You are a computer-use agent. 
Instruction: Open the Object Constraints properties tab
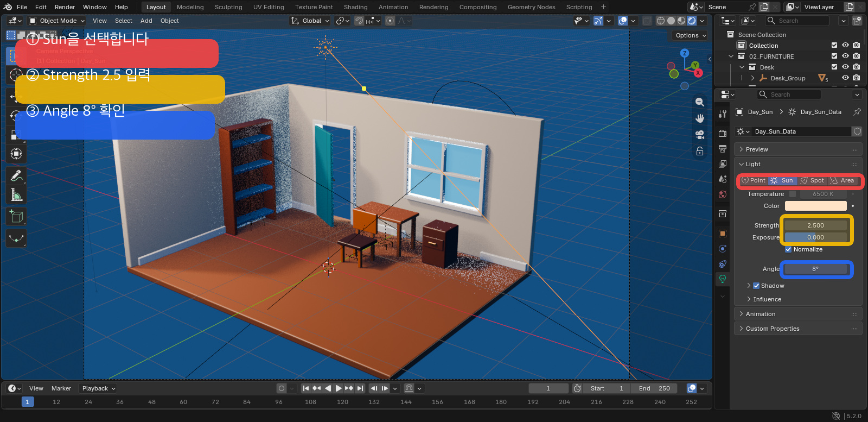click(x=723, y=264)
